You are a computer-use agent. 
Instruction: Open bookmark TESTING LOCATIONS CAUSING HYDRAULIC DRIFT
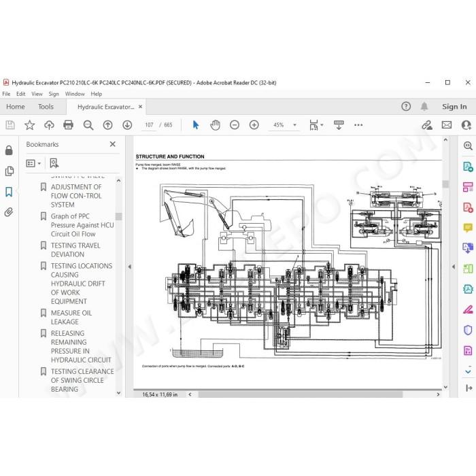pos(82,284)
